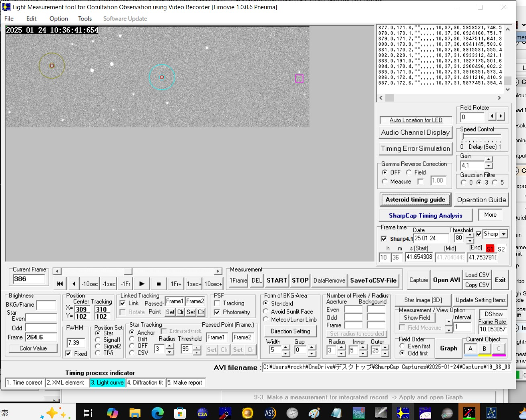Increase the Gain value with up arrow

tap(489, 160)
